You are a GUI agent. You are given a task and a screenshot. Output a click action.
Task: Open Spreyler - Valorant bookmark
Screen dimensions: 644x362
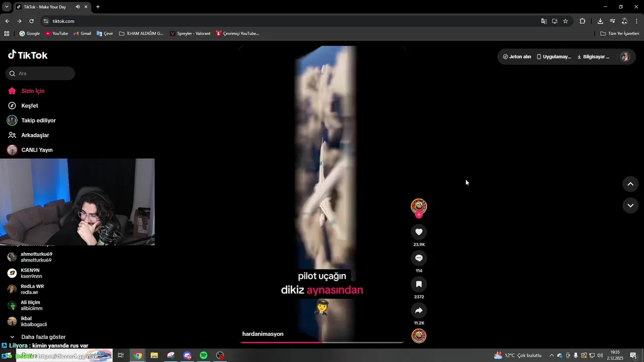coord(190,34)
